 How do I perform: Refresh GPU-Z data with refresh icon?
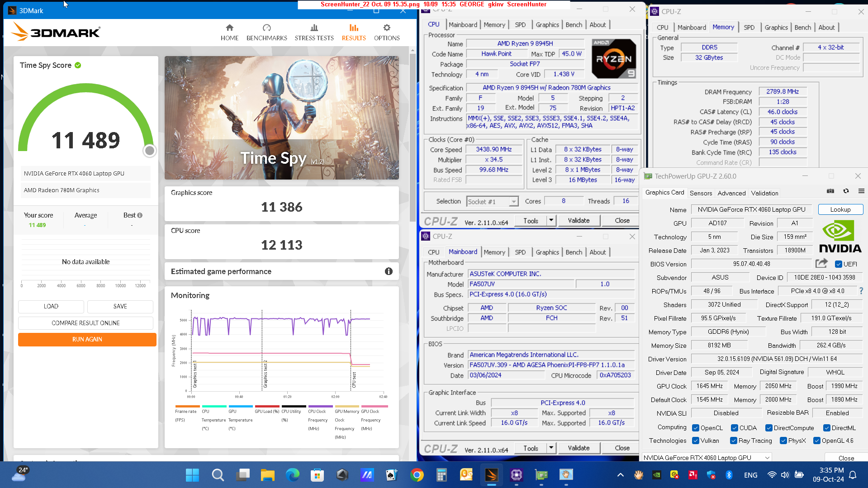tap(846, 191)
